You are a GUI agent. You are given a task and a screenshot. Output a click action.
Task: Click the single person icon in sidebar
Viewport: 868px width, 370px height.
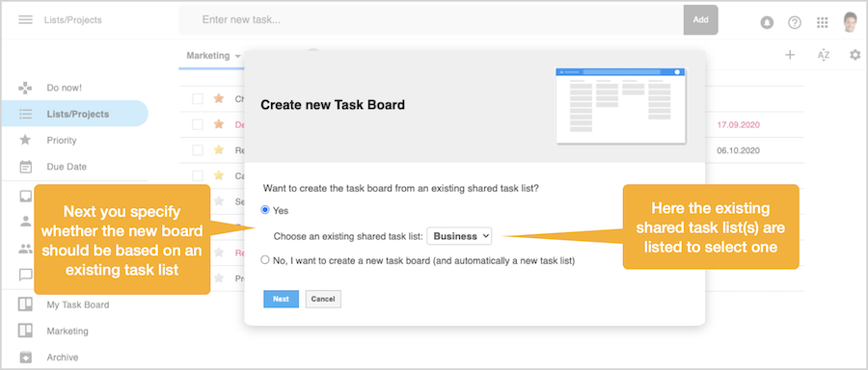click(25, 222)
